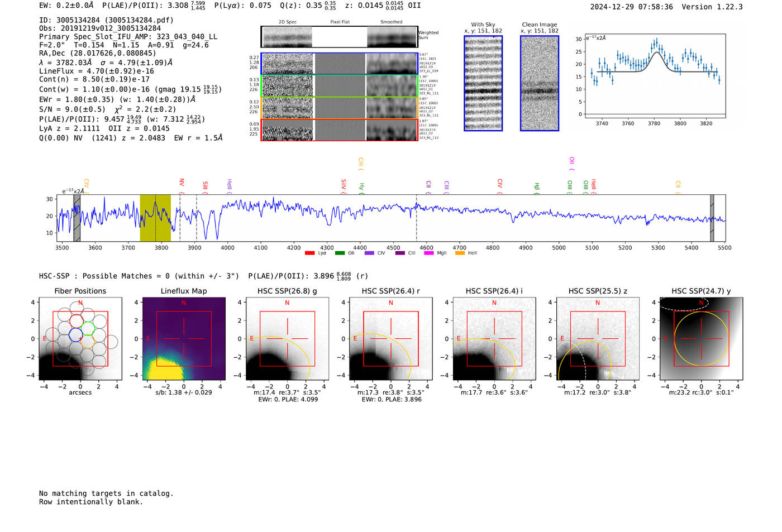Click the 'Smoothed' column header
The image size is (782, 532).
(x=392, y=22)
